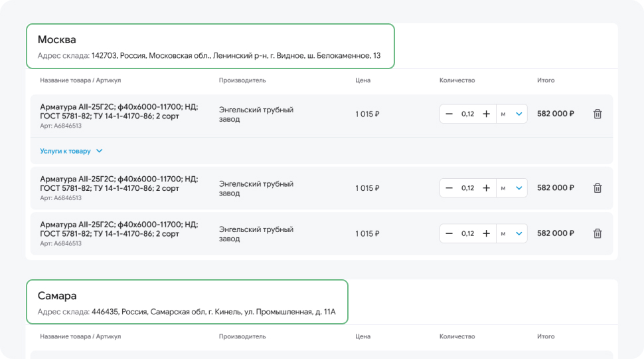Delete the first Арматура item in Москва list
The image size is (644, 359).
pos(598,114)
